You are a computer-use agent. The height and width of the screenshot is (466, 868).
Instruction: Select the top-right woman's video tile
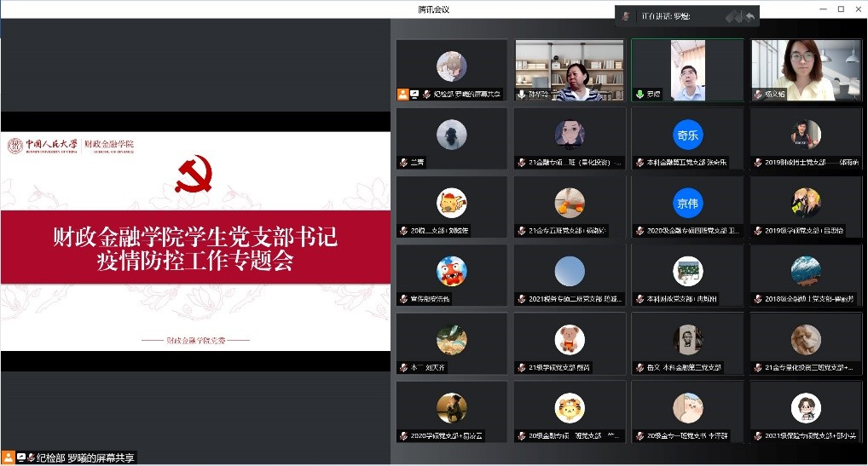tap(805, 70)
